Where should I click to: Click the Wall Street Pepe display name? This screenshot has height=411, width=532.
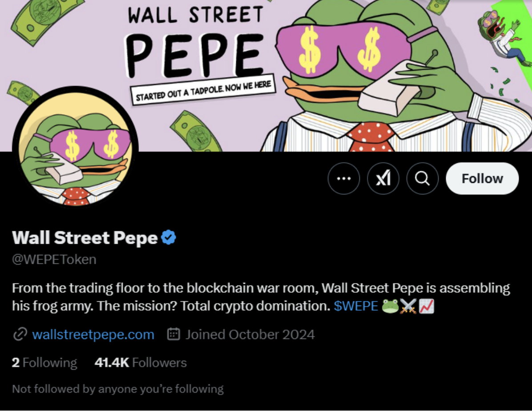click(85, 238)
